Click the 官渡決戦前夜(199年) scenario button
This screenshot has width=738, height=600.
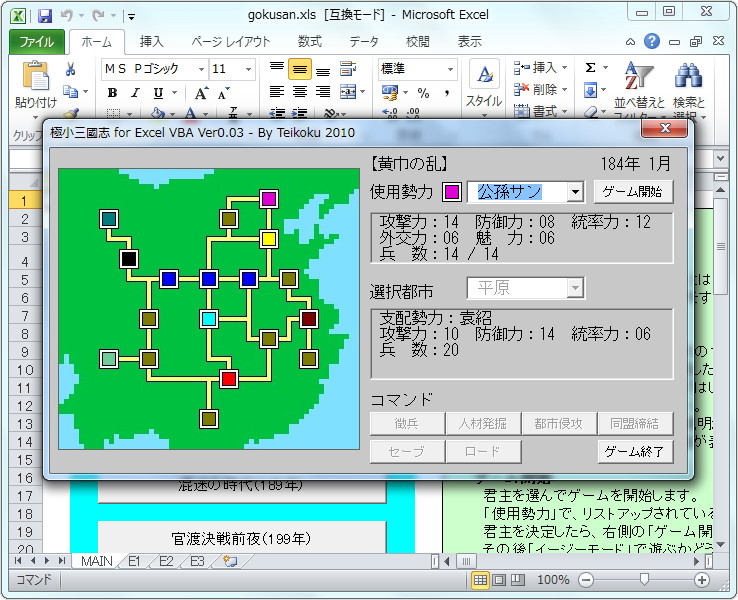(241, 538)
